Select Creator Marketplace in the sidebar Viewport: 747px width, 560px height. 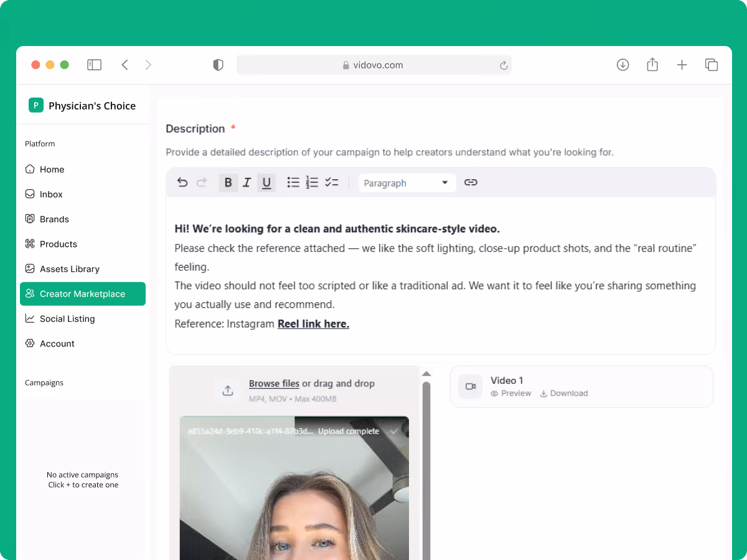83,294
